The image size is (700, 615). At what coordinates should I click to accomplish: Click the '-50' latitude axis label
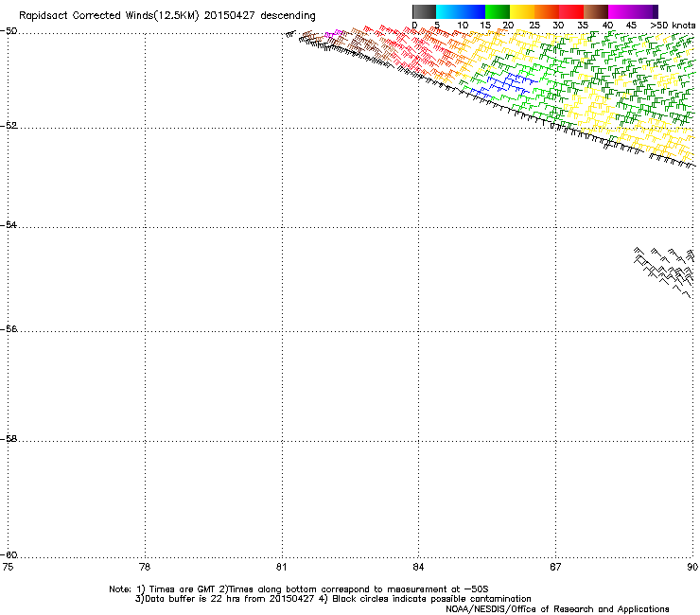9,31
